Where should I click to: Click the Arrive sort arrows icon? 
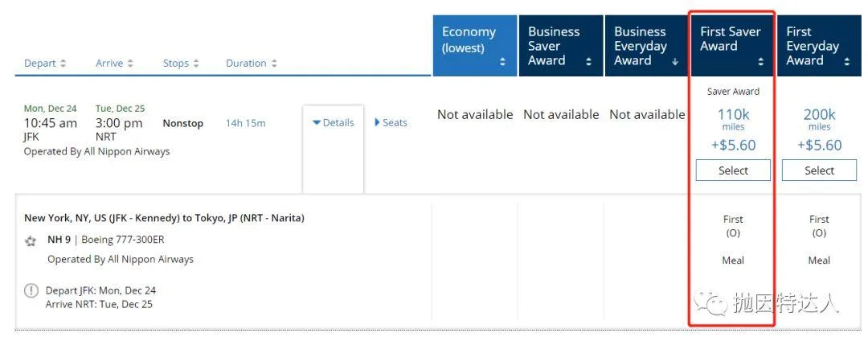point(130,63)
